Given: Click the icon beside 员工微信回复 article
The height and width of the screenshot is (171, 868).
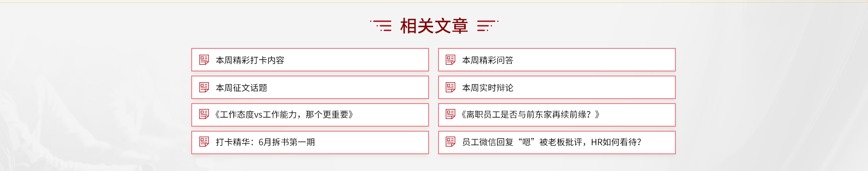Looking at the screenshot, I should point(451,142).
